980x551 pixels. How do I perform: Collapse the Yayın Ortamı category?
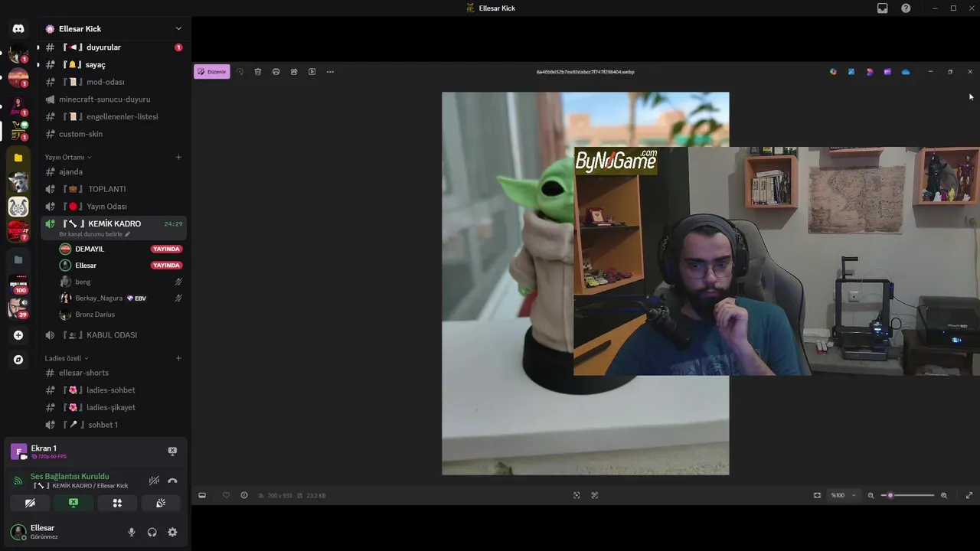(68, 158)
